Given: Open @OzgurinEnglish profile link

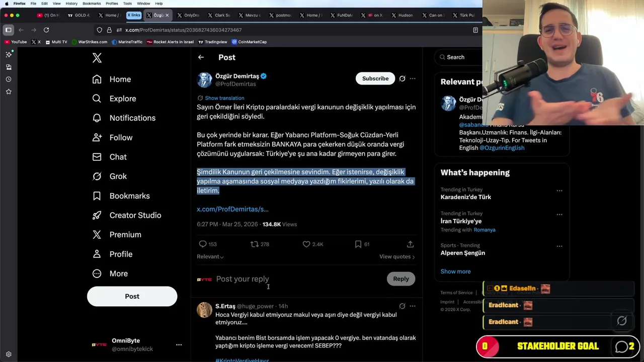Looking at the screenshot, I should coord(502,148).
